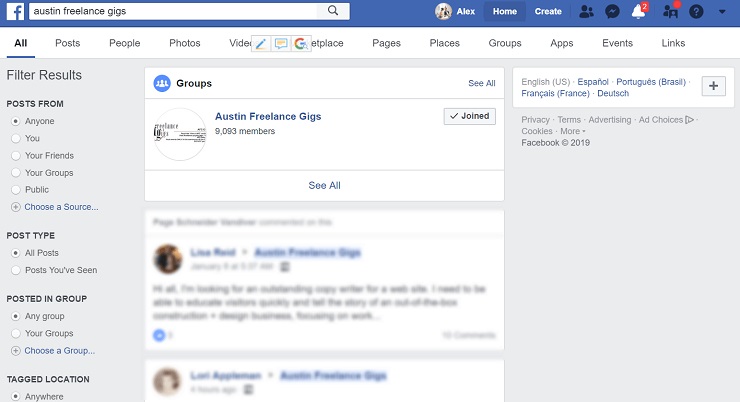
Task: Click the Groups section blue icon
Action: click(x=162, y=84)
